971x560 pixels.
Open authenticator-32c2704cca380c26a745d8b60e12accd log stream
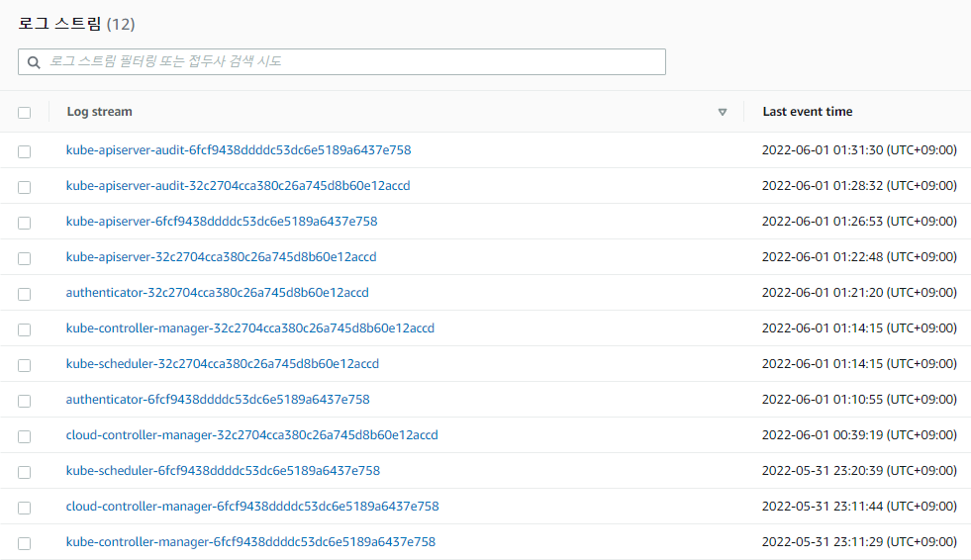pyautogui.click(x=218, y=293)
